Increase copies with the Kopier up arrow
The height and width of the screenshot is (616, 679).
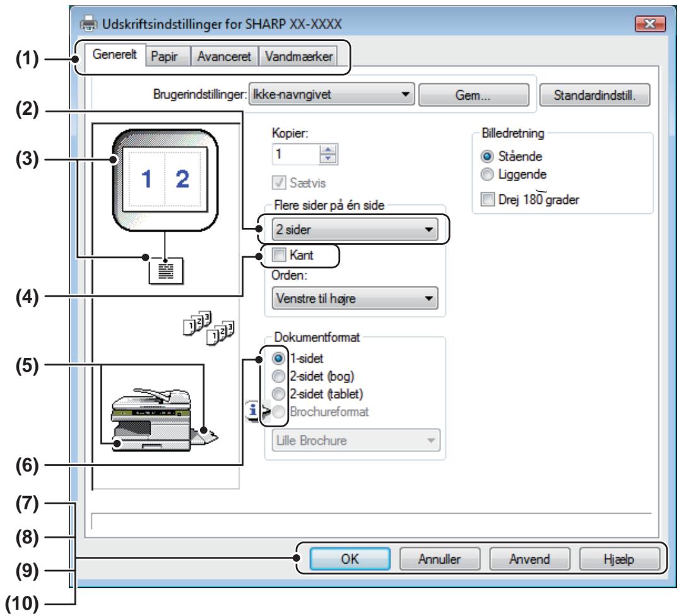coord(328,150)
